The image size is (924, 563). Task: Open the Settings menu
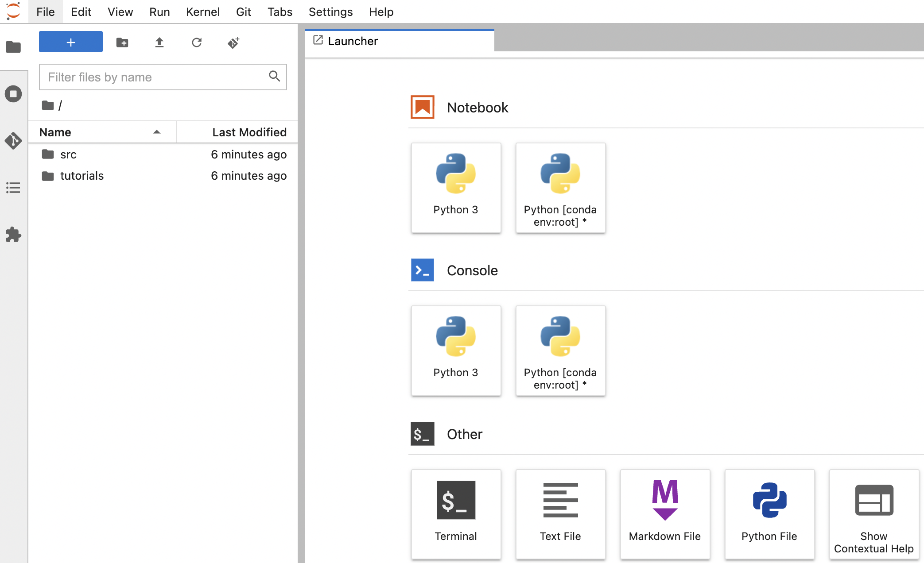331,12
